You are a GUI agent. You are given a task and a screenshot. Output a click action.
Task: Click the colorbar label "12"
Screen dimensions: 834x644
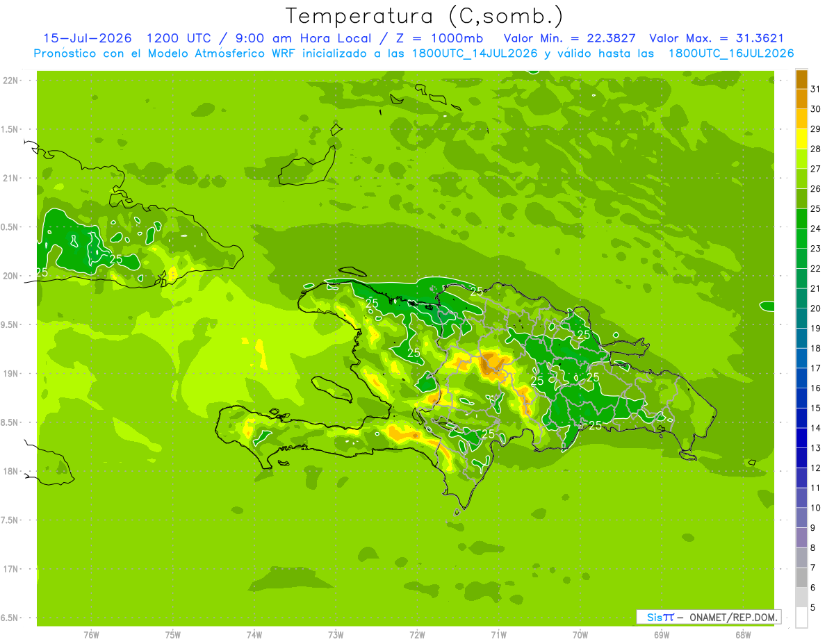[x=815, y=468]
